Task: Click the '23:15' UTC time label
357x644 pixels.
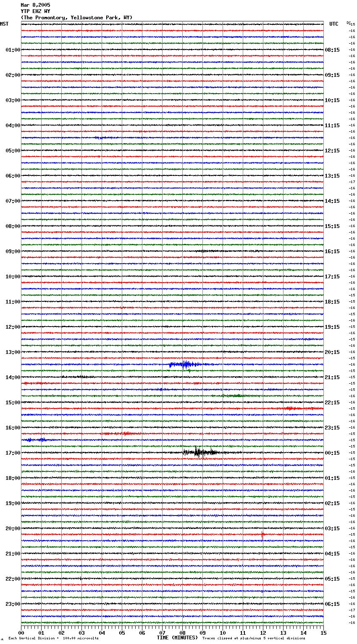Action: click(x=332, y=428)
